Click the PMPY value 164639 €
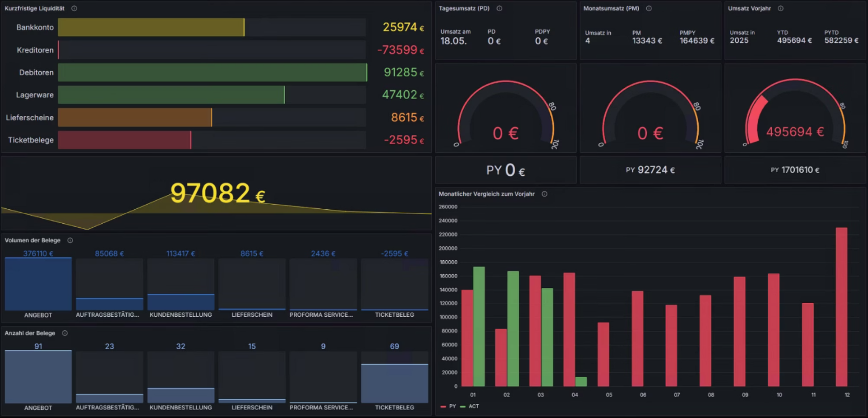Viewport: 868px width, 418px height. pyautogui.click(x=697, y=41)
